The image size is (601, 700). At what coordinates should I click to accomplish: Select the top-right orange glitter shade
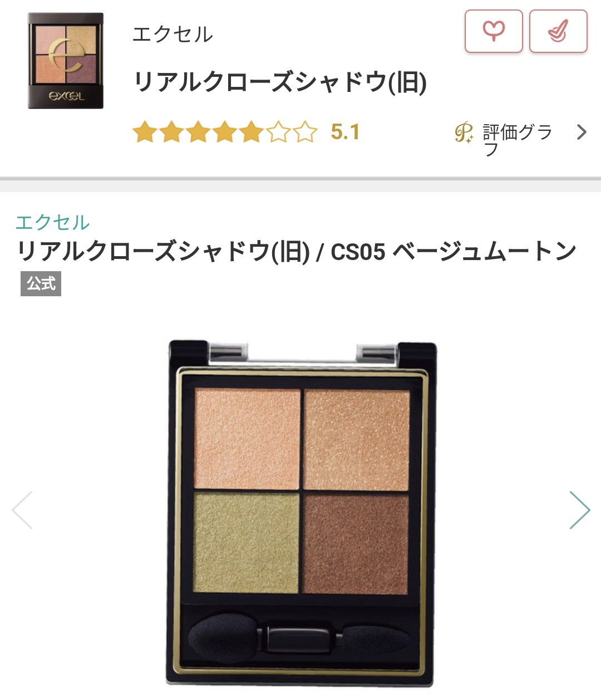click(x=356, y=440)
